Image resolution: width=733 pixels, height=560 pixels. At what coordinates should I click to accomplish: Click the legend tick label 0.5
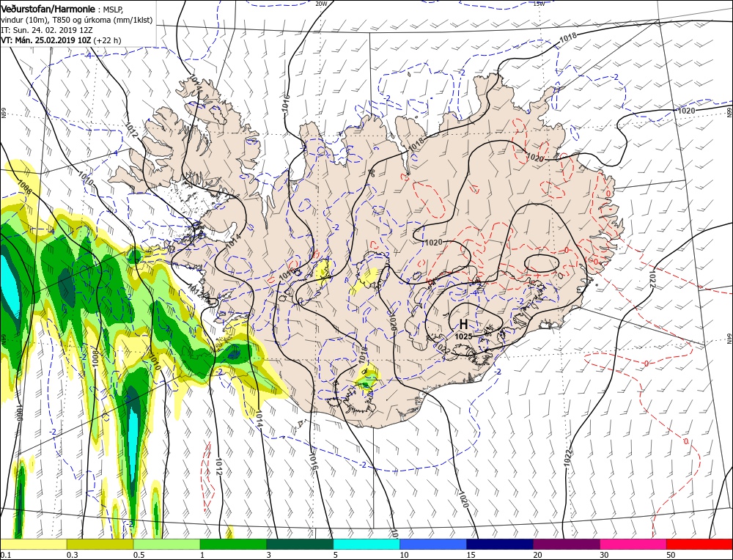(139, 555)
